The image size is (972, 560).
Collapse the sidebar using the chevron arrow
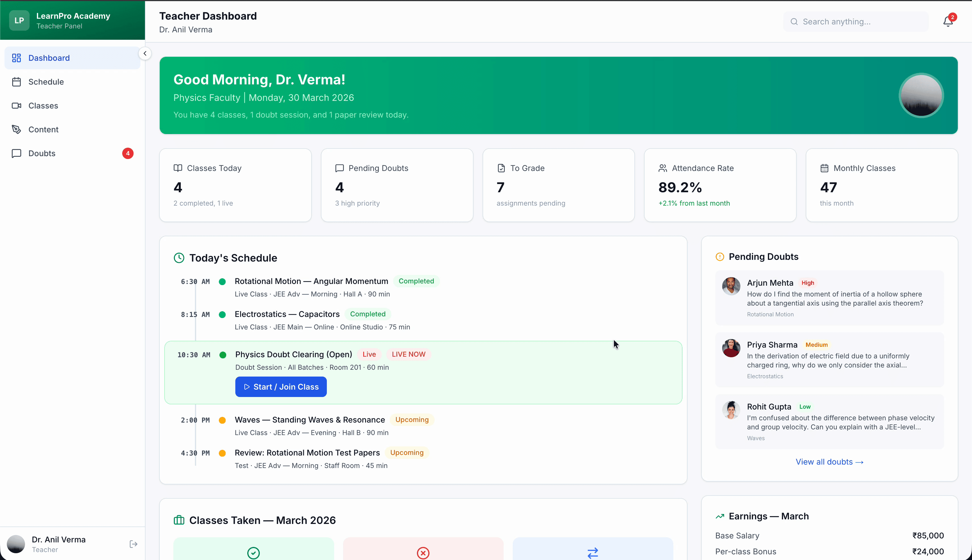click(145, 53)
